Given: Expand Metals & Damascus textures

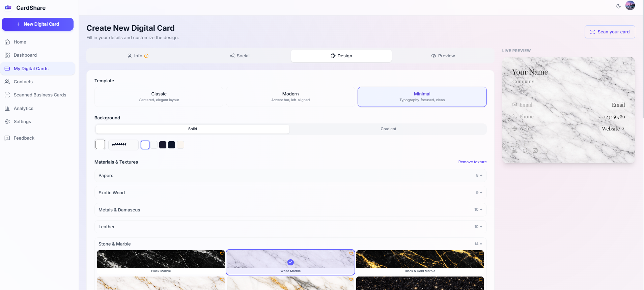Looking at the screenshot, I should (290, 210).
